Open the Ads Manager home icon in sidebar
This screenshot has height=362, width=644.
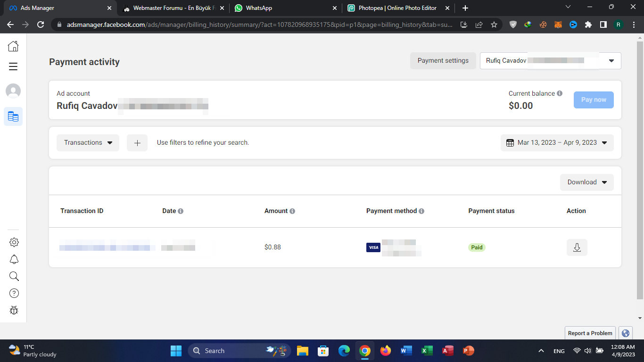13,46
